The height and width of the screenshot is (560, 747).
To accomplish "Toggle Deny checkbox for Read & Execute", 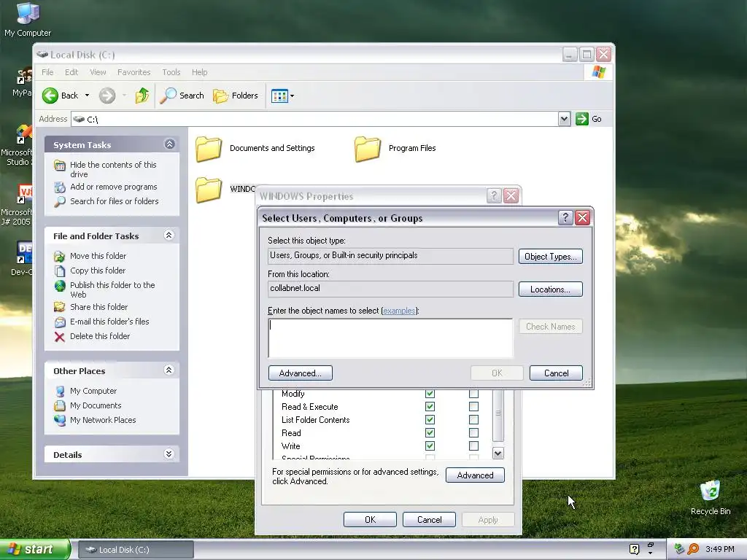I will [473, 407].
